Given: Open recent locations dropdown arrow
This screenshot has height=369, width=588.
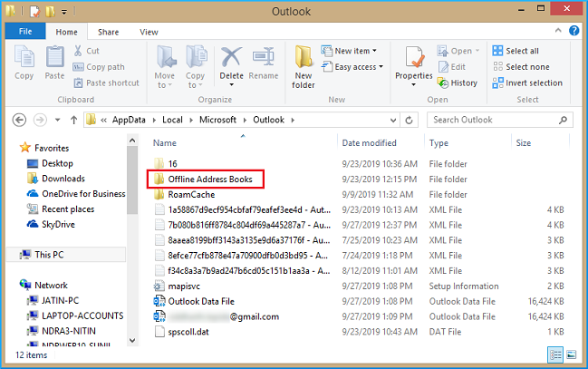Looking at the screenshot, I should click(x=57, y=120).
